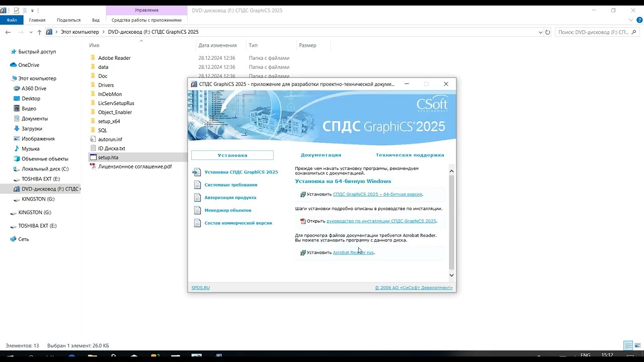The height and width of the screenshot is (362, 644).
Task: Select the autorun.inf file
Action: (x=110, y=140)
